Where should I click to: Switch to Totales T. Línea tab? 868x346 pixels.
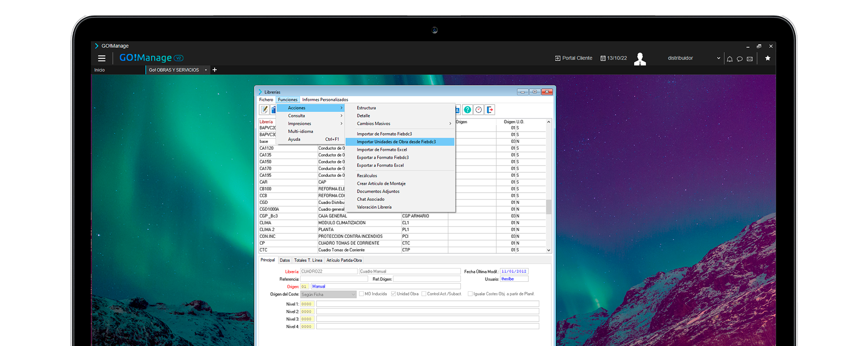[x=308, y=261]
